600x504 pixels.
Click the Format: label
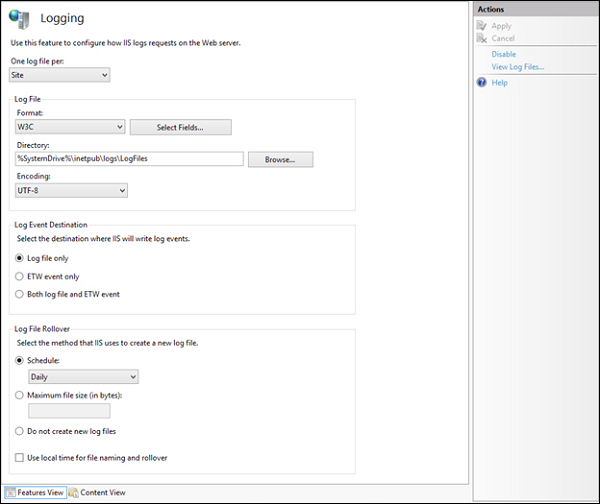coord(30,113)
